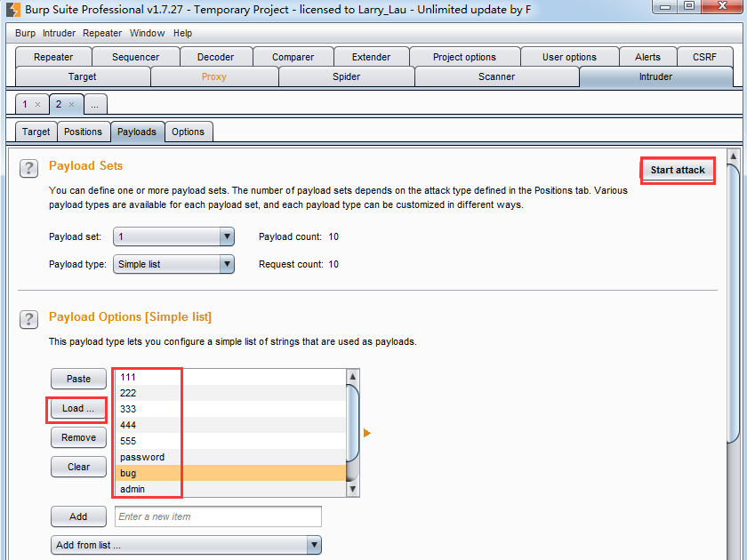This screenshot has width=747, height=560.
Task: Click the Payload Options help question-mark icon
Action: point(29,319)
